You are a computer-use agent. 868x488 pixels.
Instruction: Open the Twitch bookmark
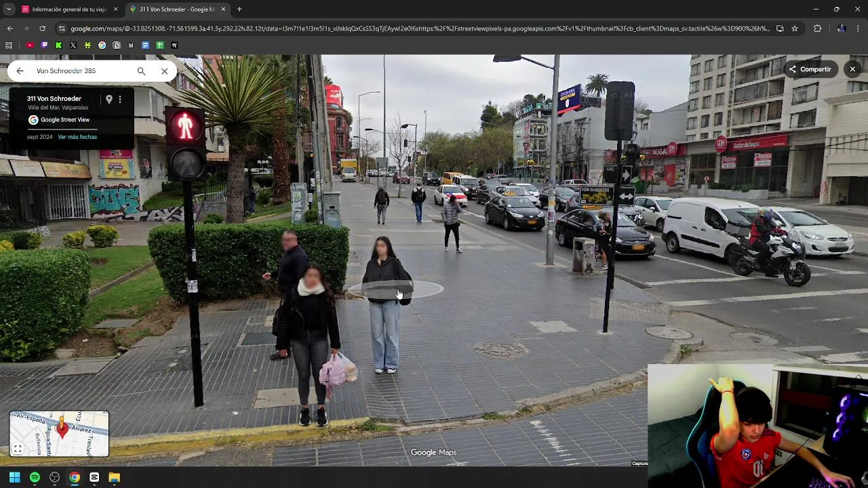(x=44, y=45)
